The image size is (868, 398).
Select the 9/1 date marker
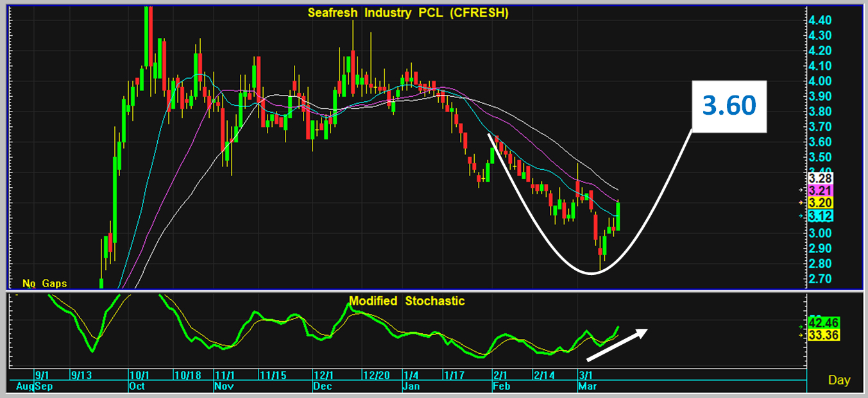[42, 375]
